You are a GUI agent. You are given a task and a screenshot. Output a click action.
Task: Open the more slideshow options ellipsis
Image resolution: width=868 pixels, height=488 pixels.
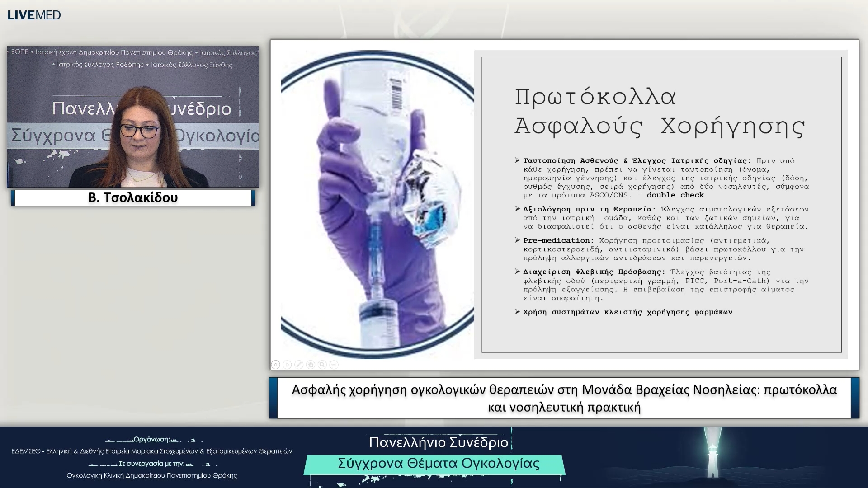pyautogui.click(x=334, y=364)
